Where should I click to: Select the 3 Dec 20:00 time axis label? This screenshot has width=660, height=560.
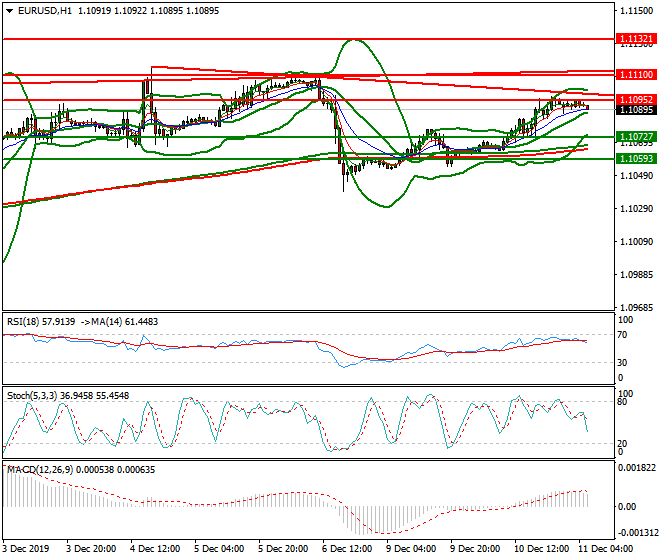91,549
